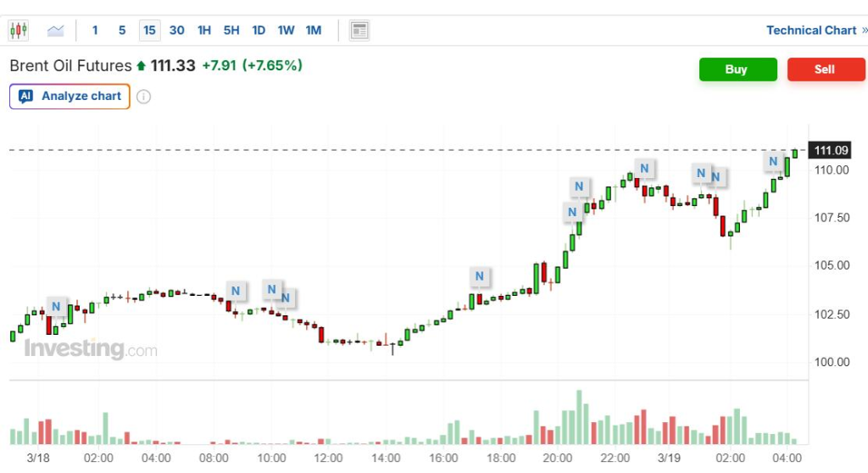Open the news panel icon in toolbar
The height and width of the screenshot is (473, 868).
coord(359,30)
